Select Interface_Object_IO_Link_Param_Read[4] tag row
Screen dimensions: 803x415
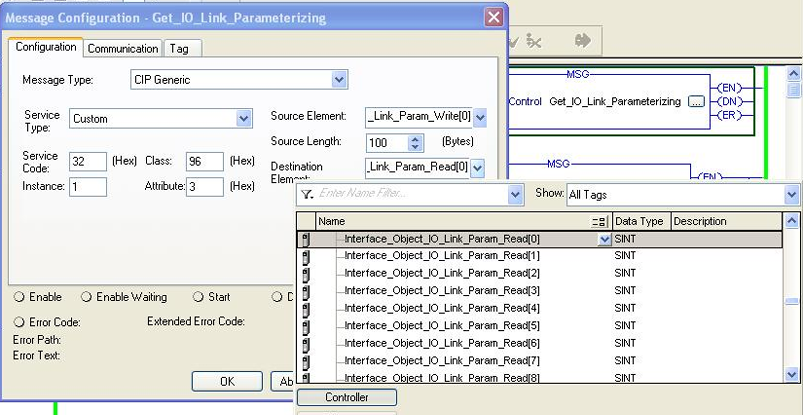pyautogui.click(x=441, y=308)
